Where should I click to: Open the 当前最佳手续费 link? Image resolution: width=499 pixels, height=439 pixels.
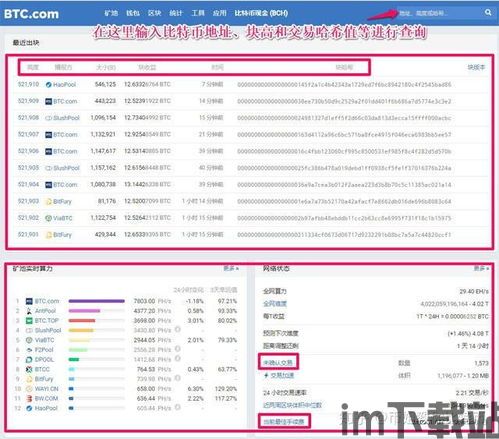point(284,422)
